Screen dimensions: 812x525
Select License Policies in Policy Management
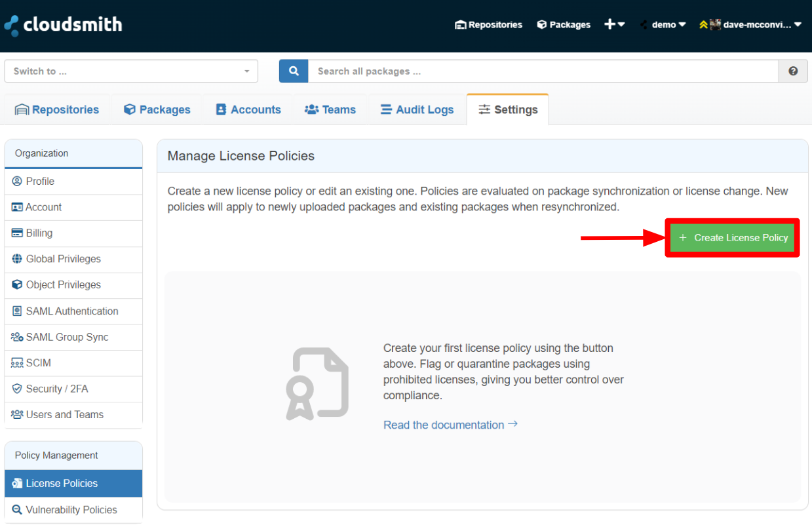pyautogui.click(x=73, y=483)
